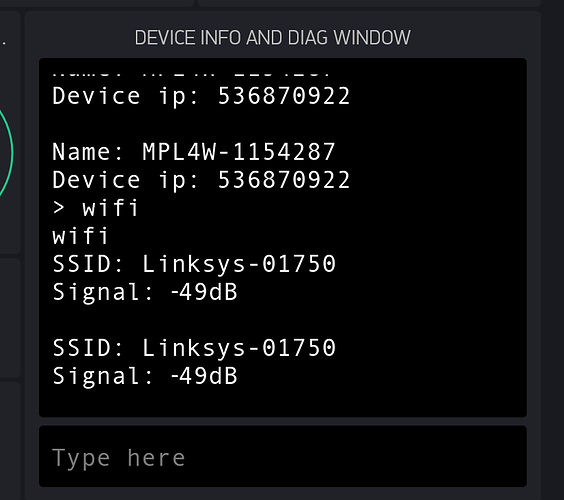Click the "> wifi" command line
Viewport: 564px width, 500px height.
(x=95, y=208)
